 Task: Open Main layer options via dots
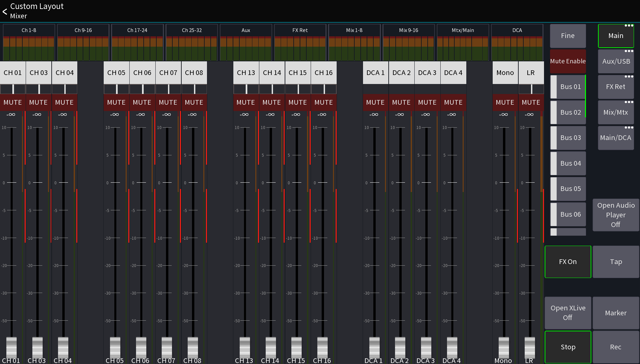pos(629,25)
